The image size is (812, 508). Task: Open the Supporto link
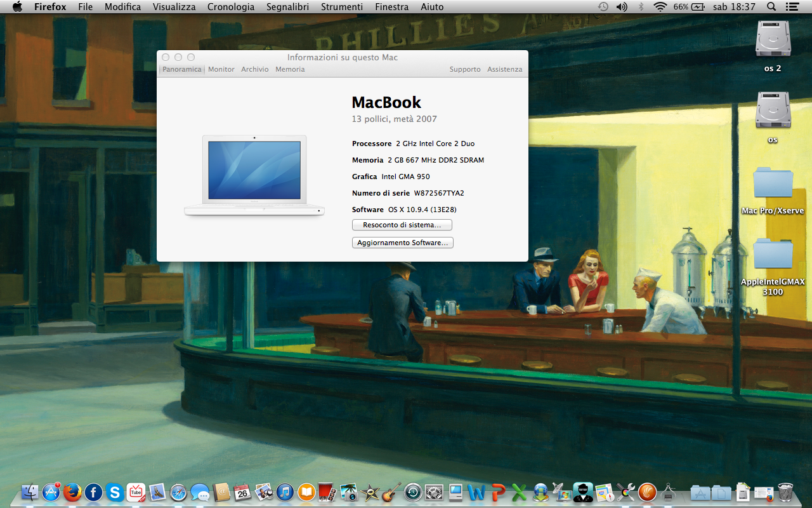465,69
